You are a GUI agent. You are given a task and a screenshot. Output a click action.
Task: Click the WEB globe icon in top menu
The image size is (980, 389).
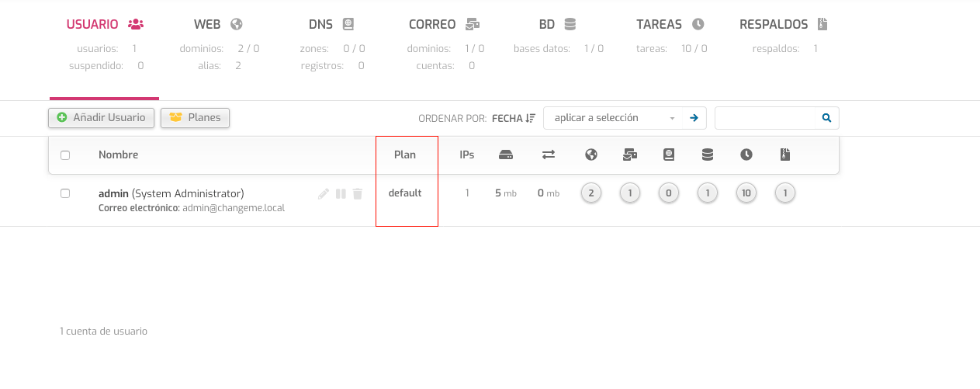point(237,24)
